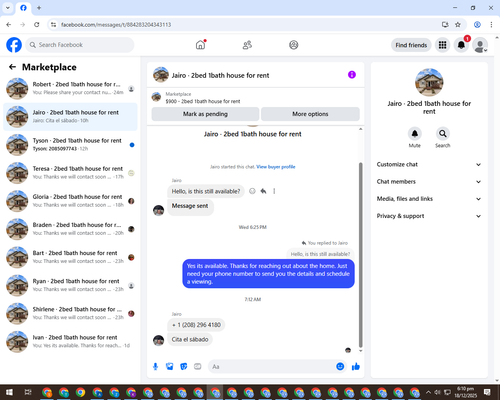Open Windows notification center icon
The image size is (500, 400).
[487, 392]
